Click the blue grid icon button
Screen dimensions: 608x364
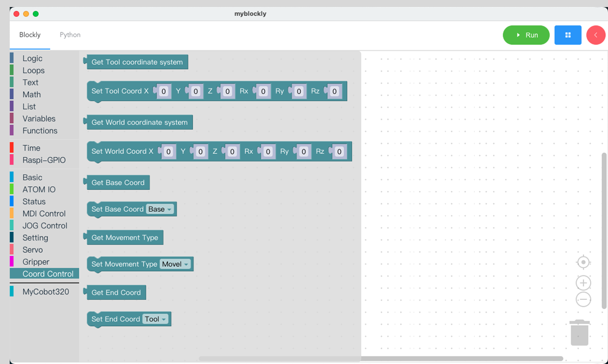pyautogui.click(x=568, y=35)
